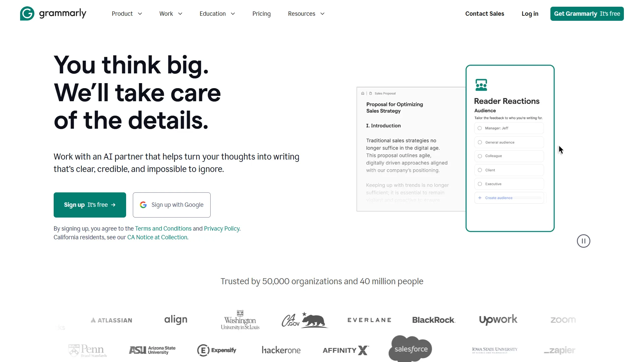Image resolution: width=644 pixels, height=362 pixels.
Task: Click the Expensify logo
Action: 217,350
